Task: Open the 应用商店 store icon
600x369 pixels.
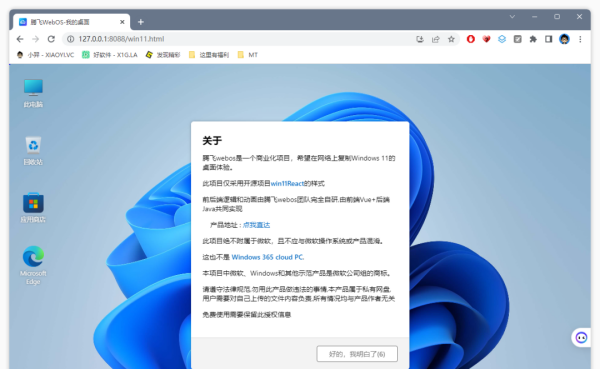Action: 33,208
